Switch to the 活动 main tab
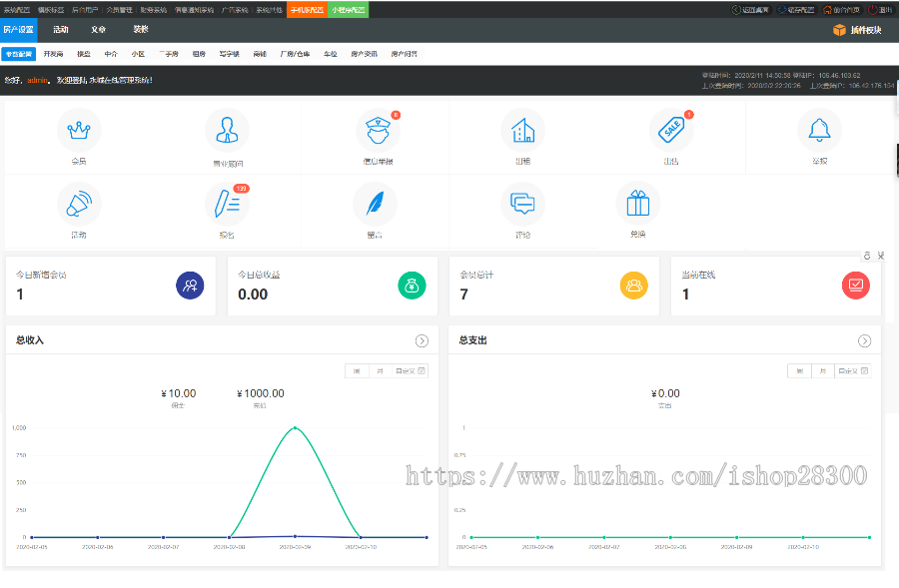The image size is (899, 588). click(60, 30)
